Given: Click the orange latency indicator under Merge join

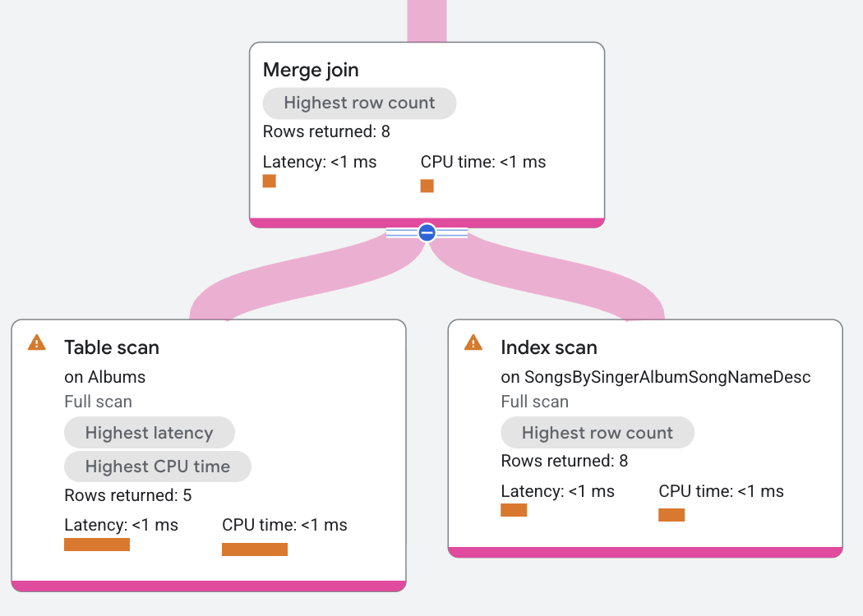Looking at the screenshot, I should pyautogui.click(x=269, y=181).
